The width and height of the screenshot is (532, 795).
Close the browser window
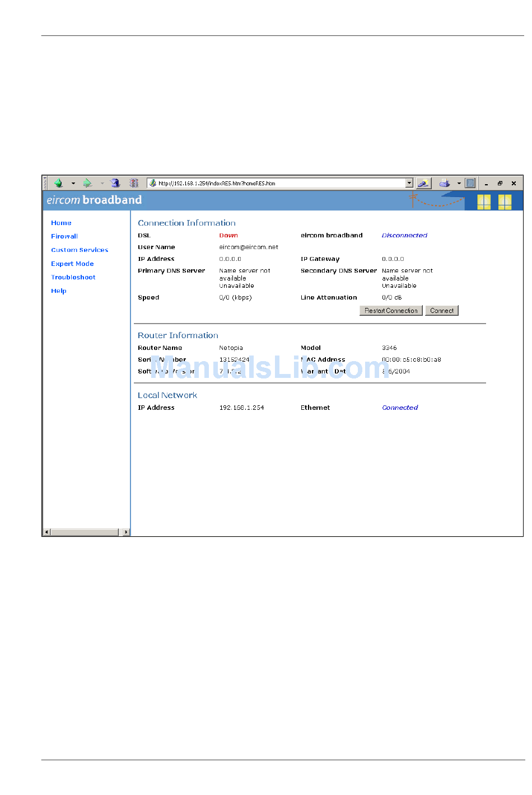pyautogui.click(x=514, y=183)
